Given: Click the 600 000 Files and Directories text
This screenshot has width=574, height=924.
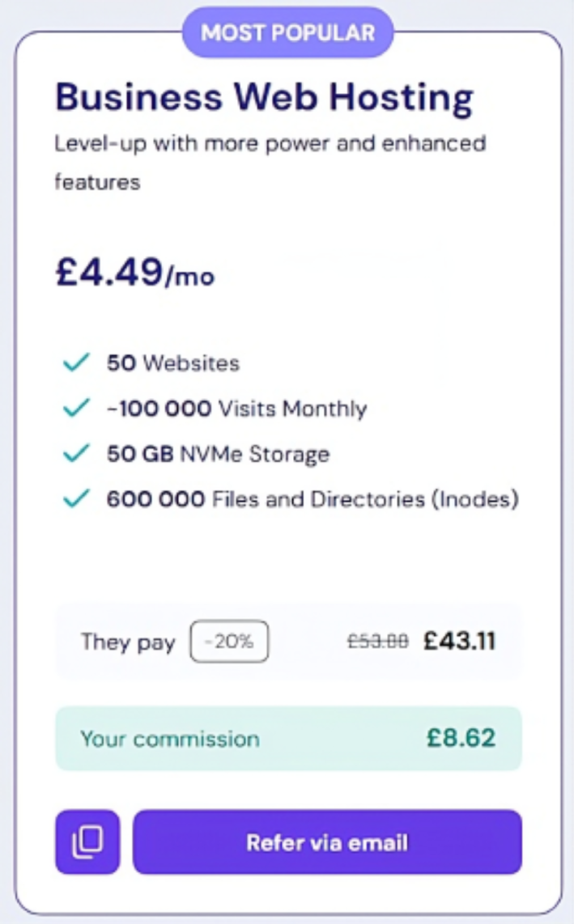Looking at the screenshot, I should (312, 499).
